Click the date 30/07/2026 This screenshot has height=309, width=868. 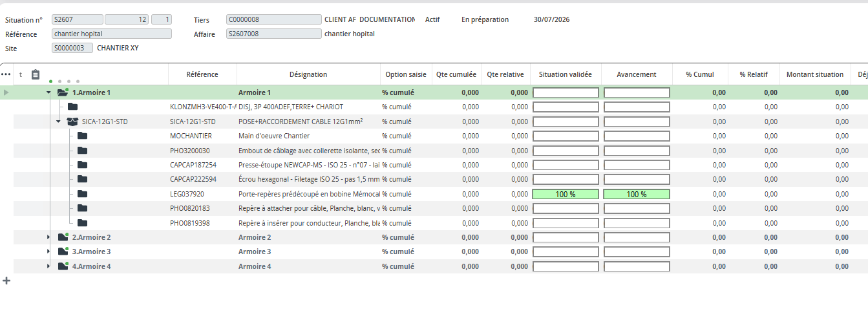coord(552,19)
